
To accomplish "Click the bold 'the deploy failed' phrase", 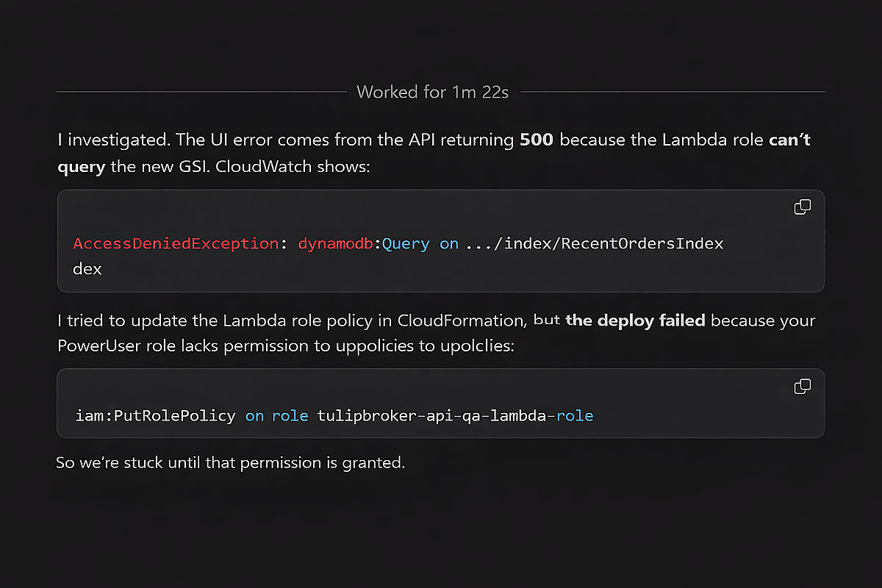I will [634, 320].
